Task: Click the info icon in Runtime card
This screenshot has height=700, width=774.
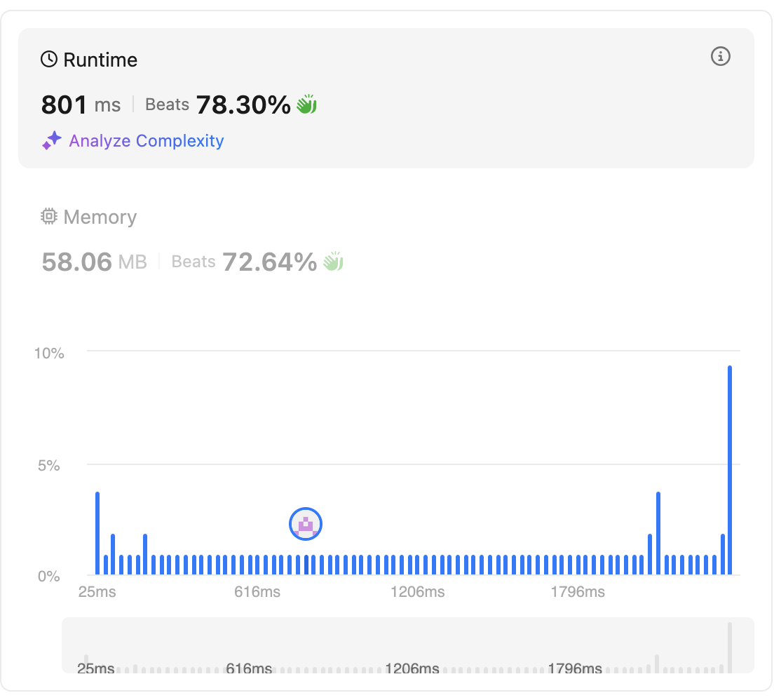Action: (x=721, y=56)
